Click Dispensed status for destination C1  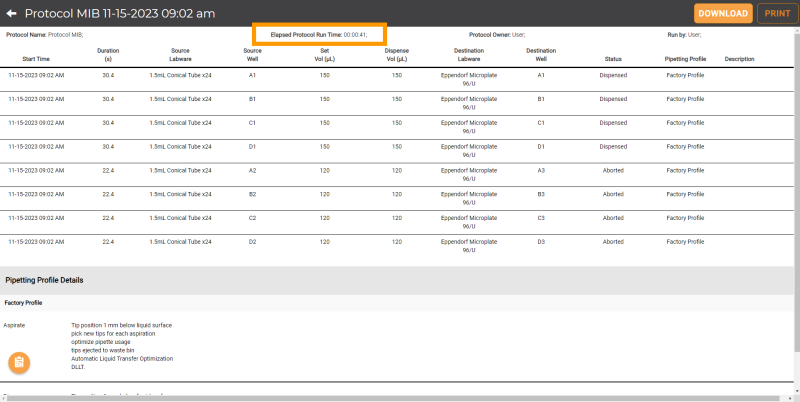click(x=612, y=122)
